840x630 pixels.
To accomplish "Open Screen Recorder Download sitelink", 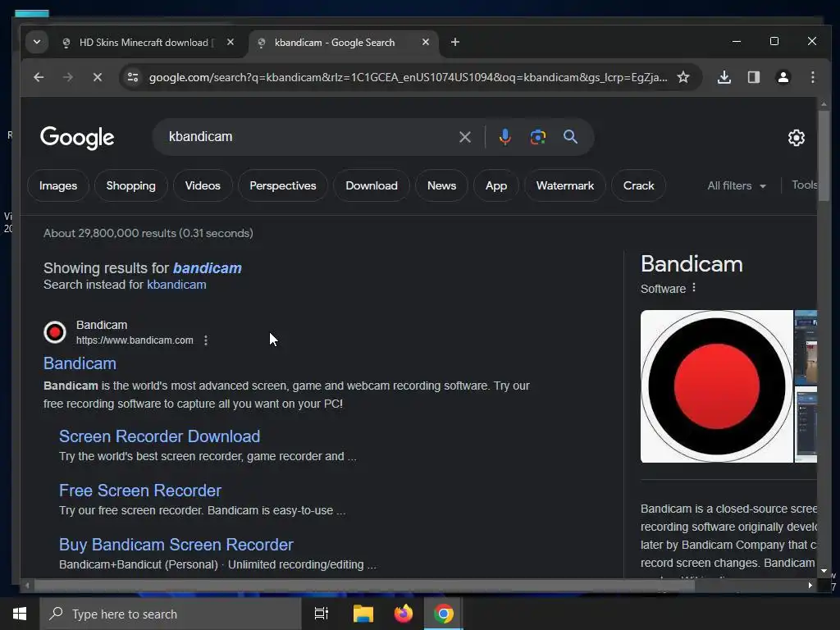I will [x=160, y=436].
